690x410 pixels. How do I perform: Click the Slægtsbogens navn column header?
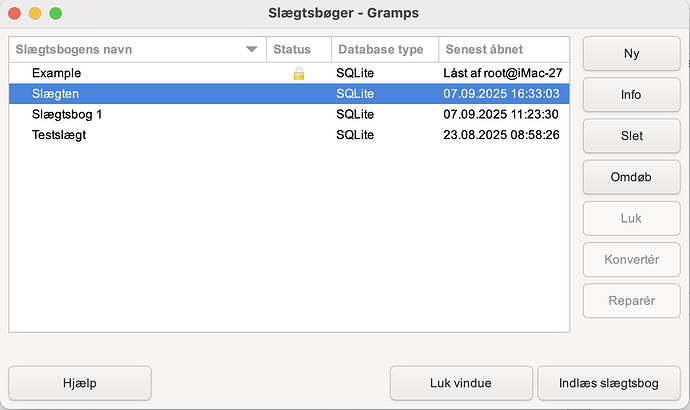[74, 49]
